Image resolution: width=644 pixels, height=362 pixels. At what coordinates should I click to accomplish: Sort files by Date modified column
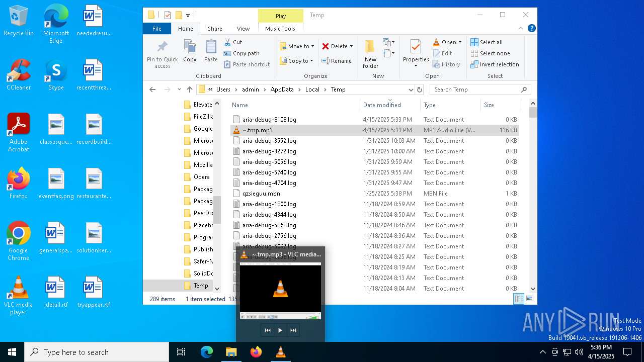[390, 105]
